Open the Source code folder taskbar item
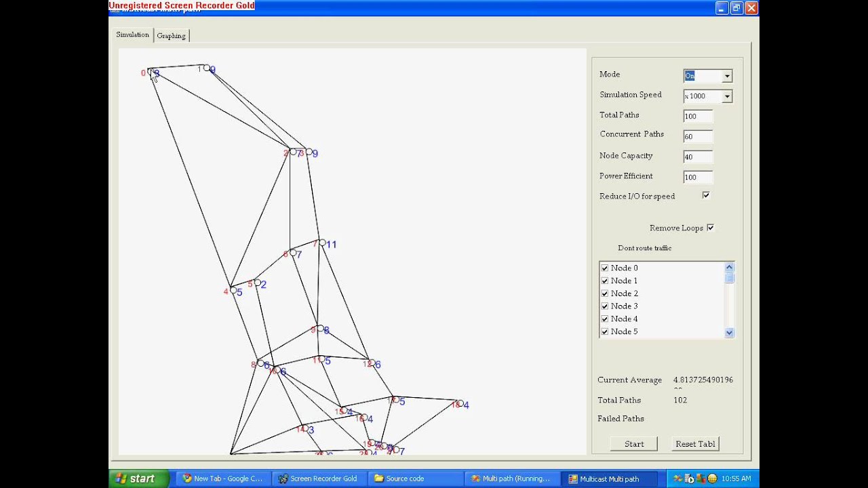Viewport: 868px width, 488px height. tap(415, 479)
